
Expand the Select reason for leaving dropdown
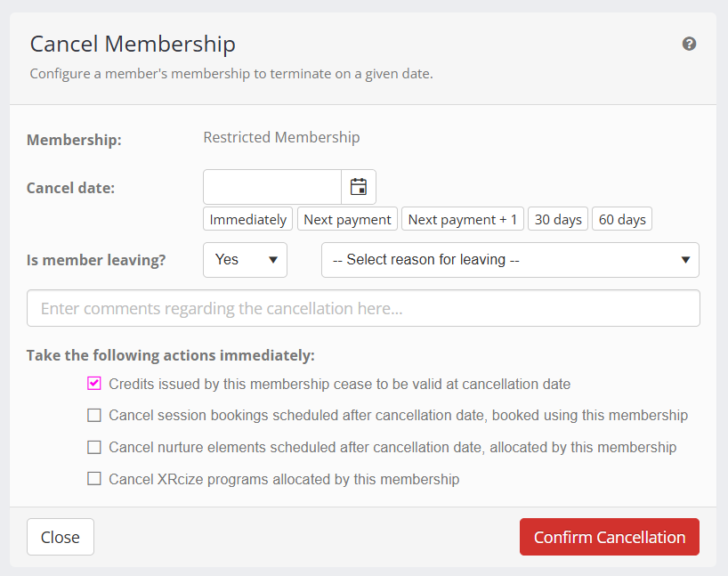(510, 260)
